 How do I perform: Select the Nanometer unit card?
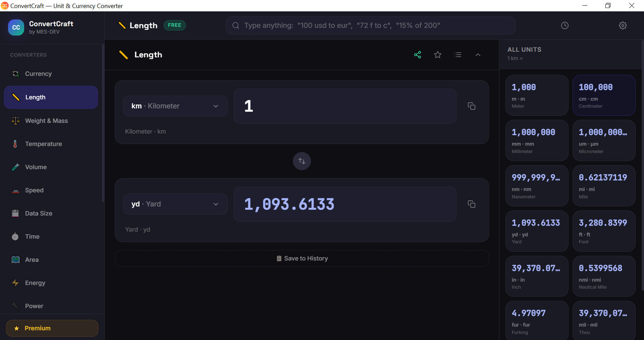coord(537,186)
